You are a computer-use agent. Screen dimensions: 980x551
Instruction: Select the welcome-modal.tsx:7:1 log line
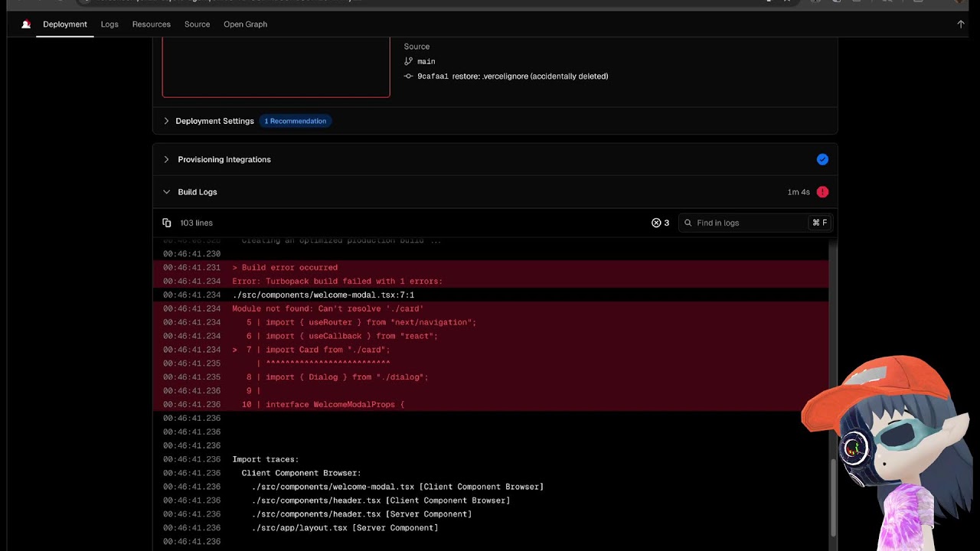(323, 295)
